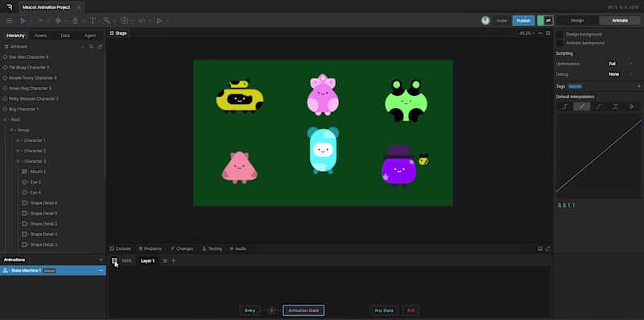
Task: Select the Bone tool
Action: (107, 21)
